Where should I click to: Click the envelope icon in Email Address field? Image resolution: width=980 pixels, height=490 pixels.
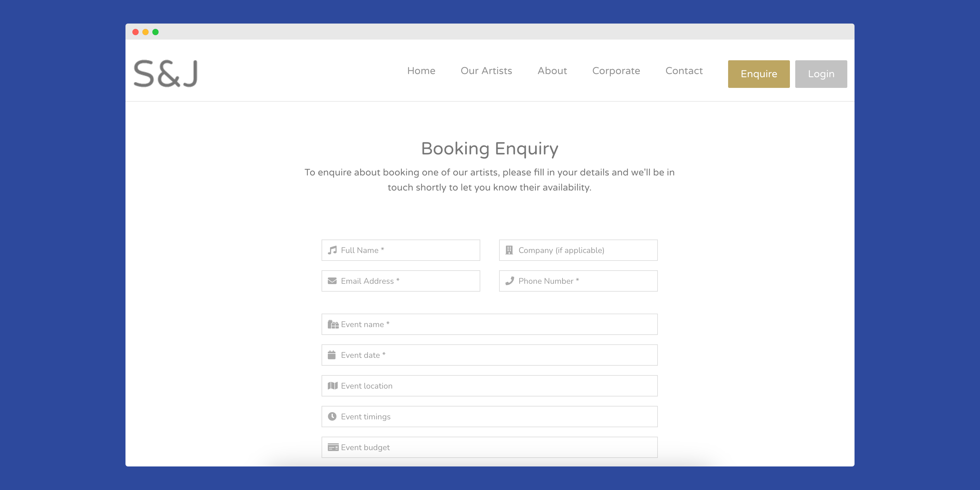pyautogui.click(x=332, y=281)
